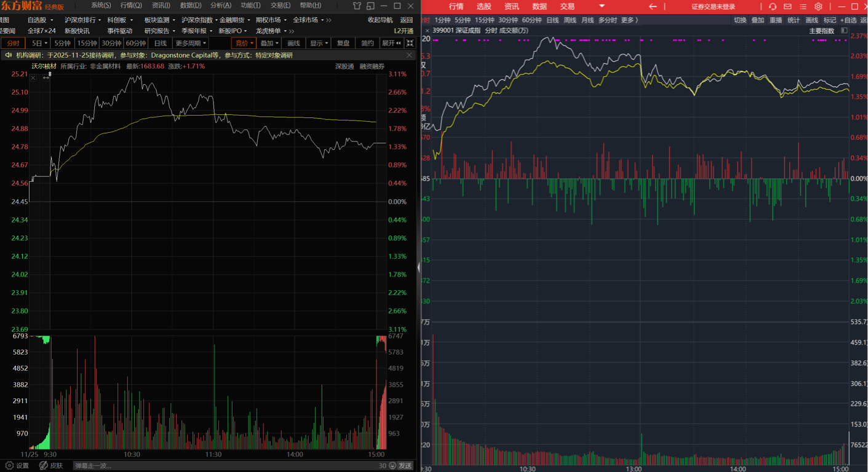Click 主要指数 label in right chart
Screen dimensions: 868x472
click(822, 31)
